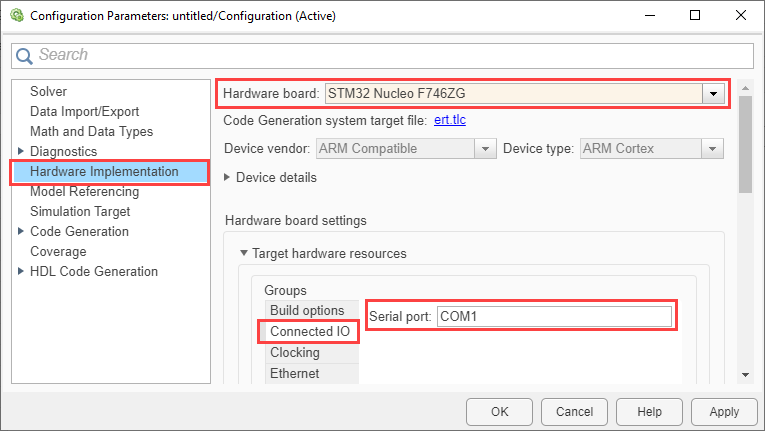
Task: Click inside the Search field
Action: tap(390, 55)
